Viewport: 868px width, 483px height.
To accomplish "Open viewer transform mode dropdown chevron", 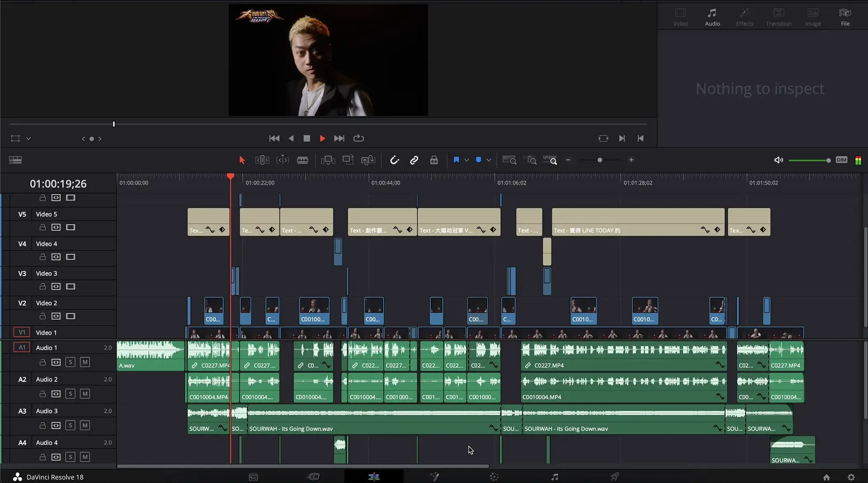I will [29, 139].
